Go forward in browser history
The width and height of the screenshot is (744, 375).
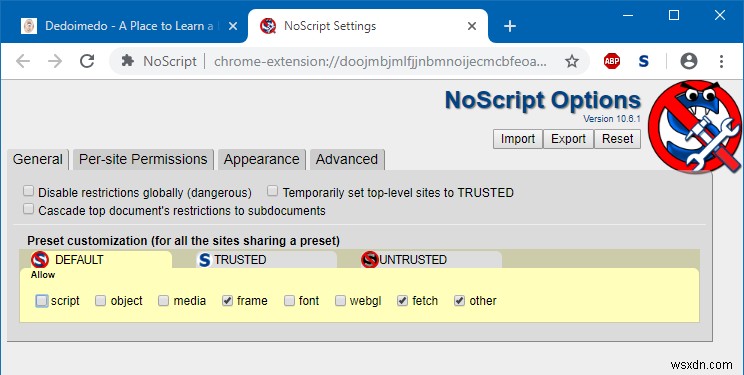[55, 61]
